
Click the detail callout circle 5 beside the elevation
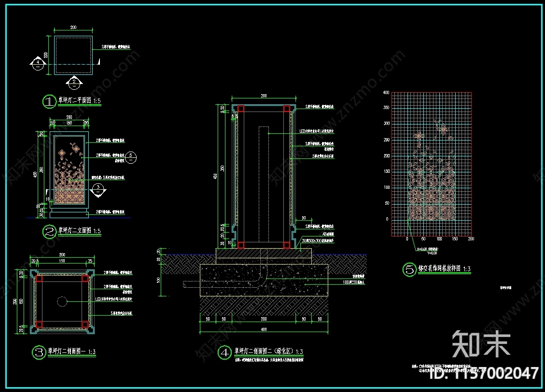(131, 157)
